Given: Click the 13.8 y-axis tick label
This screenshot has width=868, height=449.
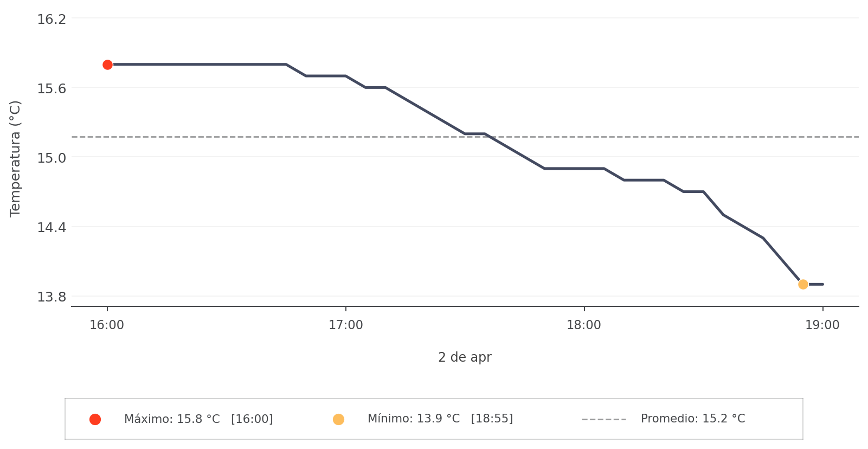Looking at the screenshot, I should [x=52, y=297].
